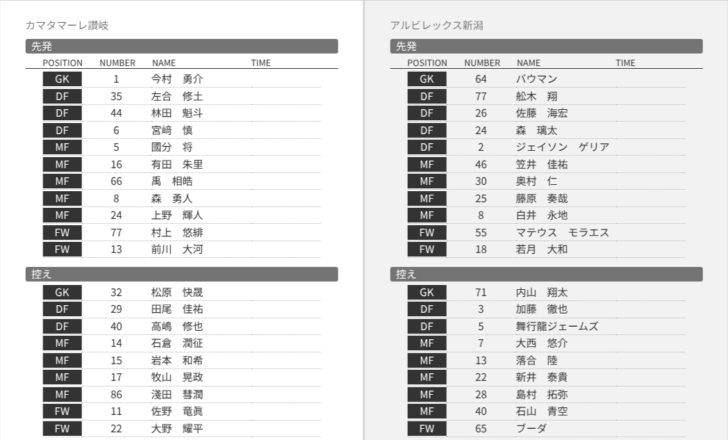Click カマタマーレ讃岐's 先発 section header
This screenshot has width=728, height=440.
coord(181,46)
